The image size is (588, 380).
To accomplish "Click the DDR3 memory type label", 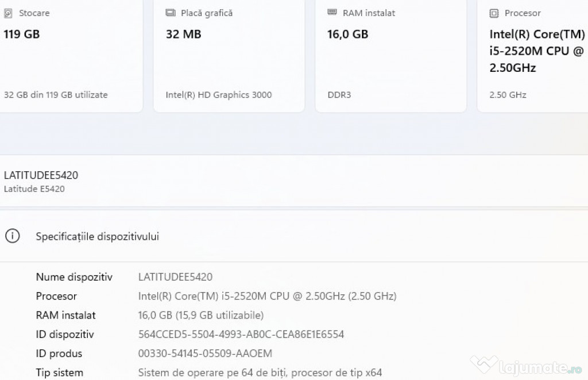I will pos(339,95).
